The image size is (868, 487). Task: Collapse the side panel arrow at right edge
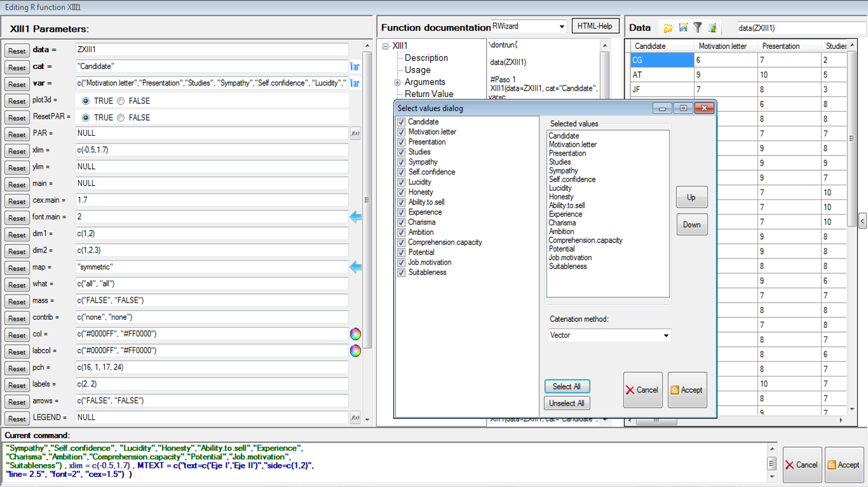click(862, 221)
